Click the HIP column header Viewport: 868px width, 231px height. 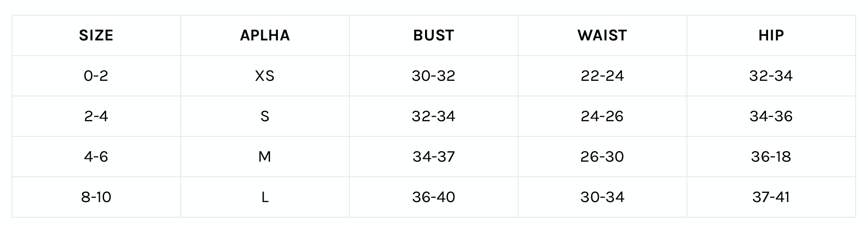[771, 35]
